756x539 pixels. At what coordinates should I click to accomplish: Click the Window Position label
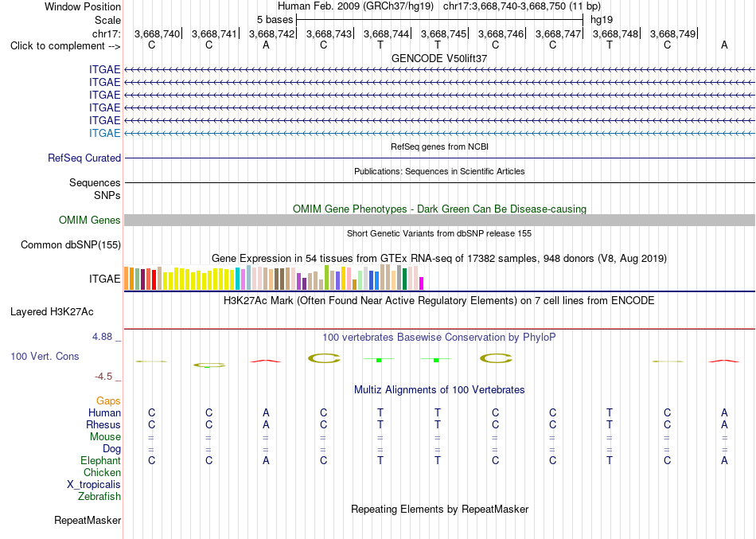83,6
